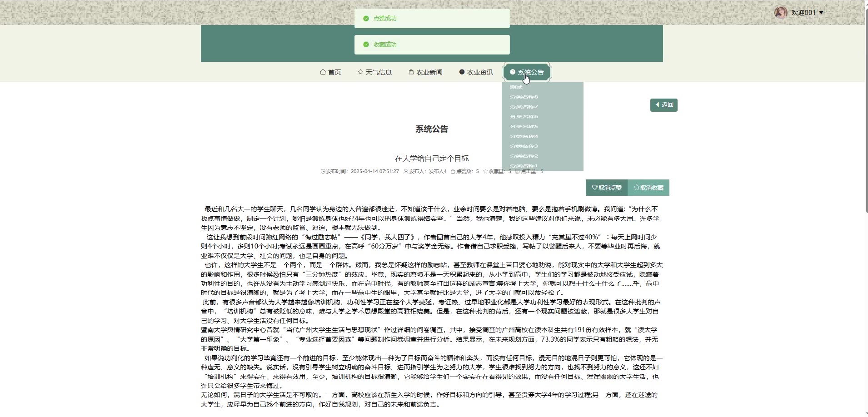
Task: Select 测试 from the 系统公告 dropdown
Action: pyautogui.click(x=516, y=87)
